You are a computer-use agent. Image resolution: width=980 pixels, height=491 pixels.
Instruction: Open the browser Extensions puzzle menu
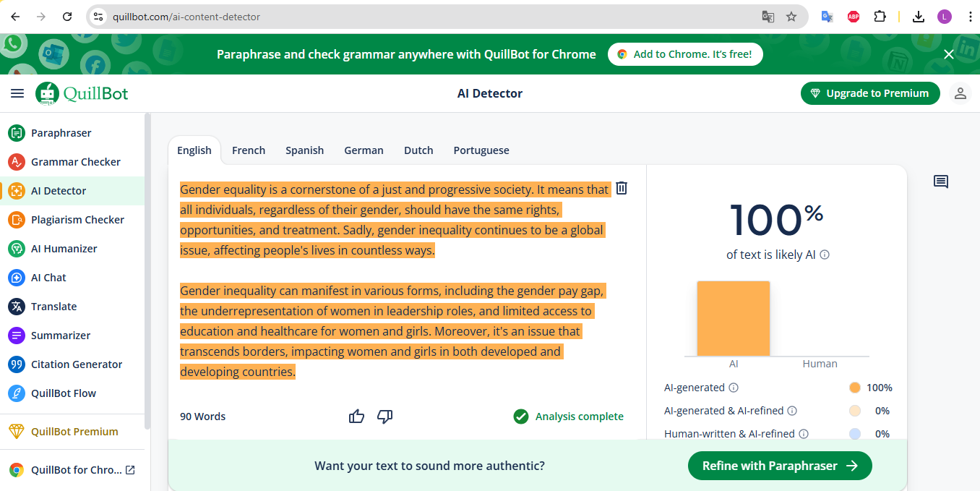880,17
